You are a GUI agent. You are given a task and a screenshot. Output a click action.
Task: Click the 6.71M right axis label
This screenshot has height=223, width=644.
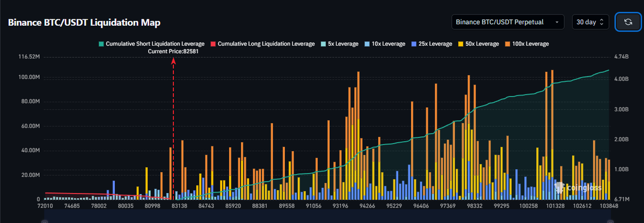[621, 199]
